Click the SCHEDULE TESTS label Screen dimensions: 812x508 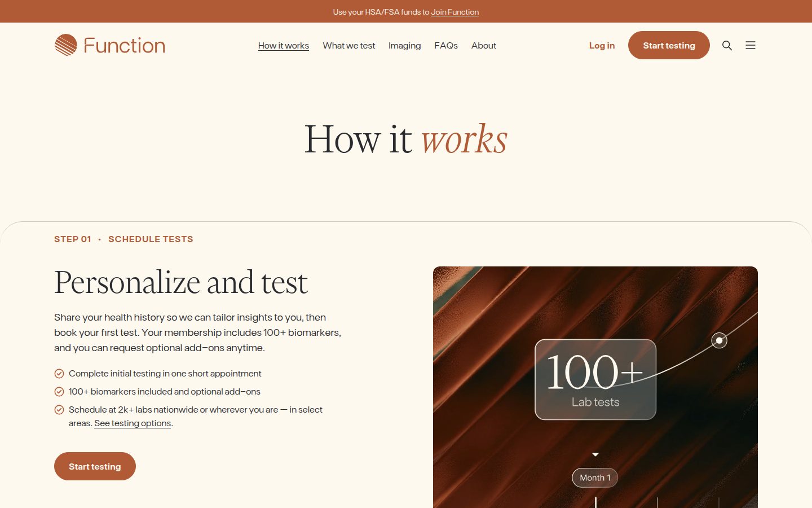pyautogui.click(x=151, y=239)
